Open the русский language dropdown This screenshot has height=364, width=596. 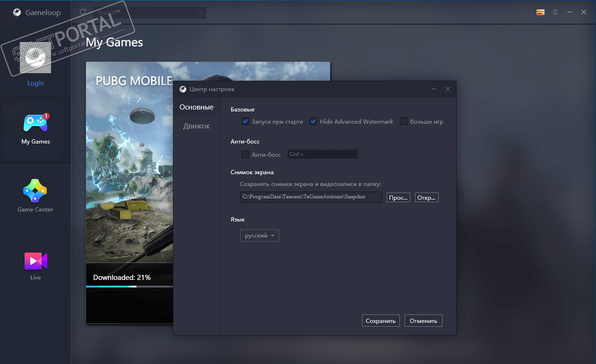[259, 236]
